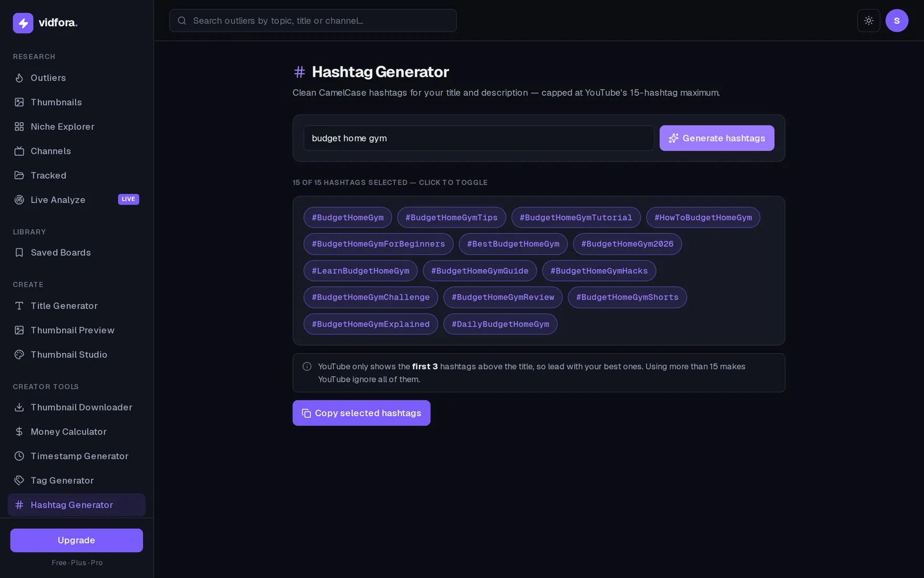924x578 pixels.
Task: Click the info icon in YouTube note
Action: click(307, 367)
